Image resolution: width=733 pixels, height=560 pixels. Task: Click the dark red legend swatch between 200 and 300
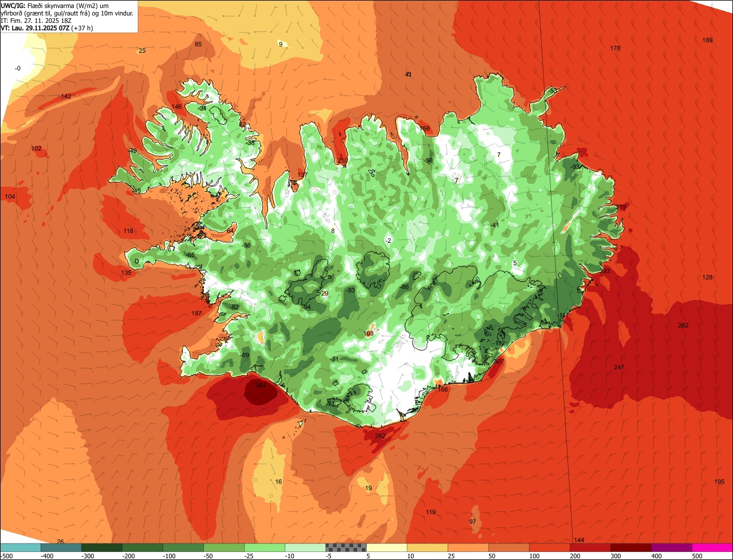[590, 548]
